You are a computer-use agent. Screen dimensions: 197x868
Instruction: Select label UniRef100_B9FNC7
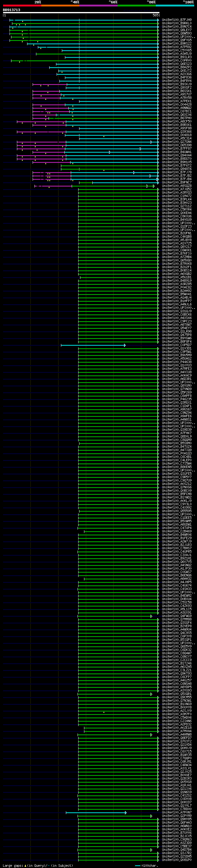pos(177,182)
